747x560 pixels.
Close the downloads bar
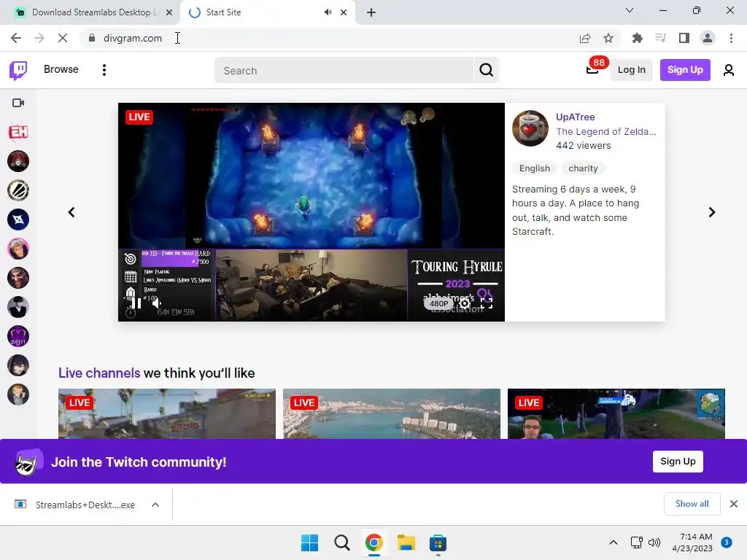pos(734,504)
